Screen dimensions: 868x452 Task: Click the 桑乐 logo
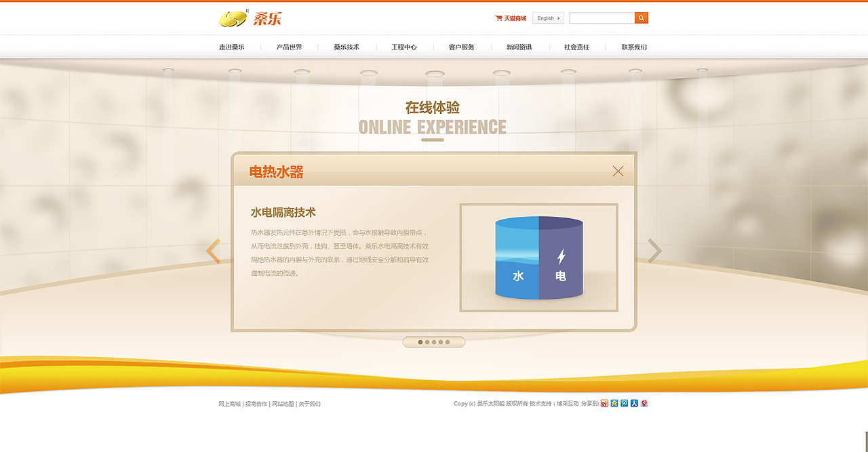point(250,18)
